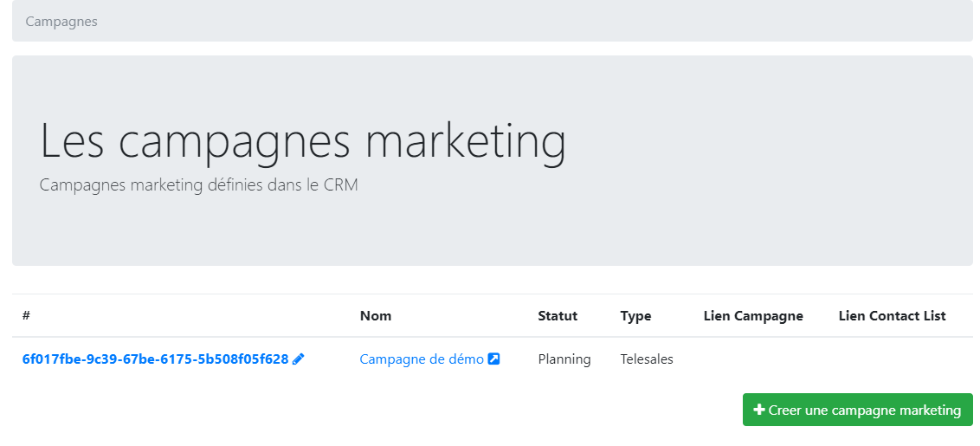This screenshot has height=446, width=980.
Task: Open the Campagne de démo link
Action: click(x=422, y=359)
